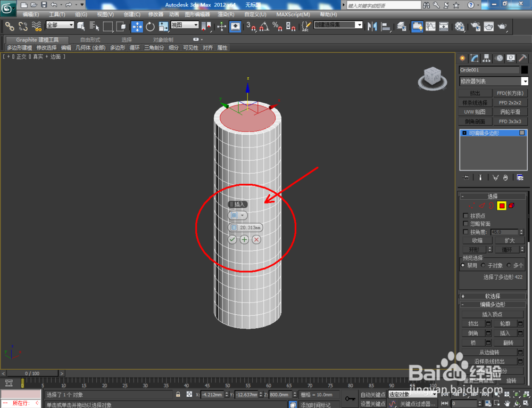
Task: Toggle the Keyboard Shortcut Override icon
Action: coord(235,26)
